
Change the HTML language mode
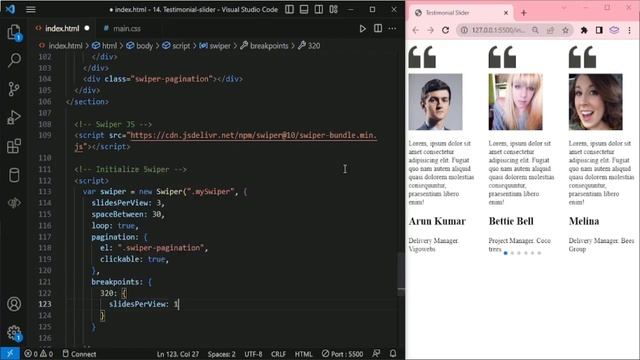pos(303,354)
